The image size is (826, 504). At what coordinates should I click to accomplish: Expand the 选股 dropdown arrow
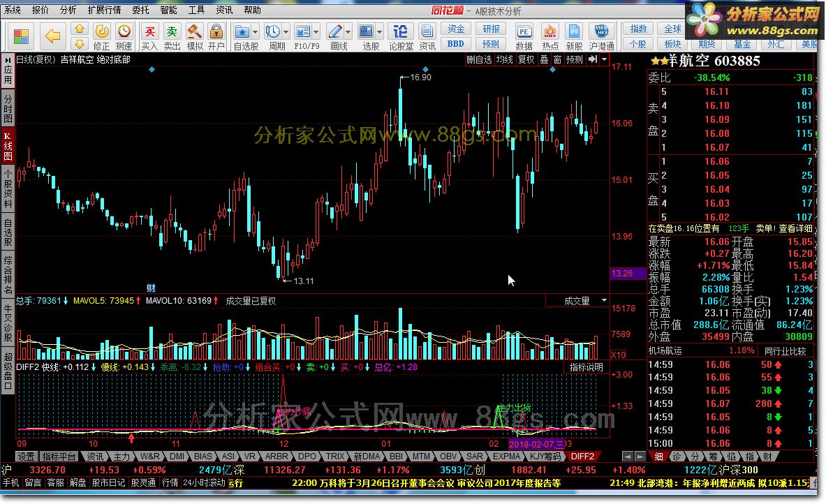pyautogui.click(x=379, y=32)
